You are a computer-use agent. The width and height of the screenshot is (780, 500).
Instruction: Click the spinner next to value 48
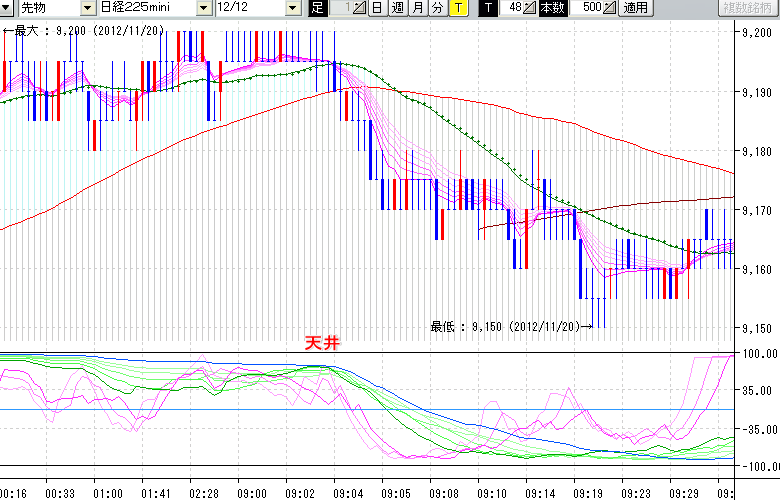[x=530, y=8]
